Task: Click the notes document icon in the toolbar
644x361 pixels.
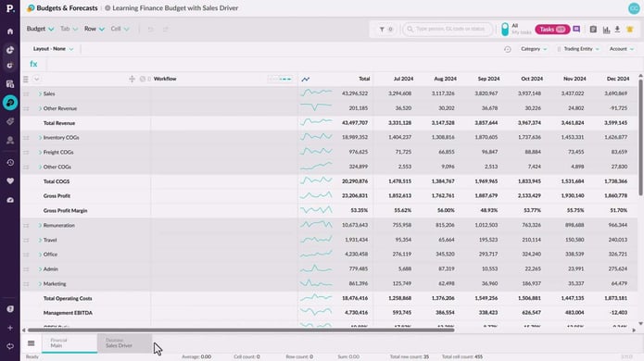Action: point(593,29)
